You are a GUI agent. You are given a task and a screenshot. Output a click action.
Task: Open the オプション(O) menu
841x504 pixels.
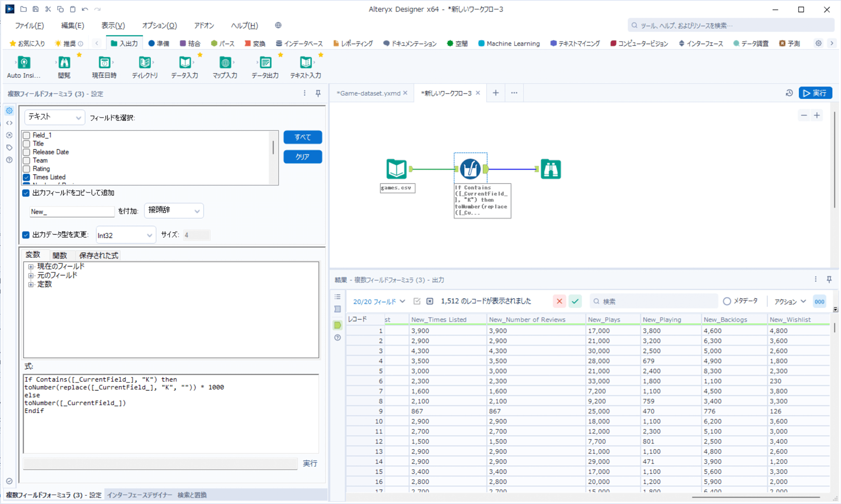159,26
